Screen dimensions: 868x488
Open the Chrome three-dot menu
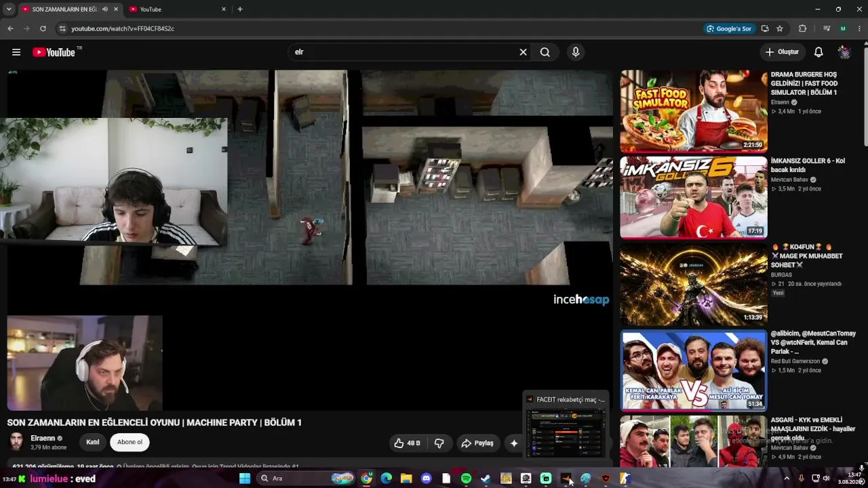(x=859, y=28)
